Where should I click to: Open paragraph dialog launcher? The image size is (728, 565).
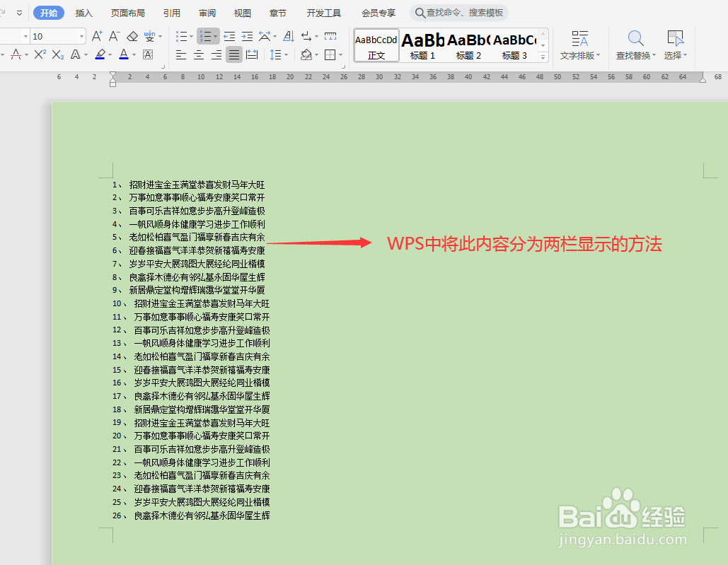(344, 67)
